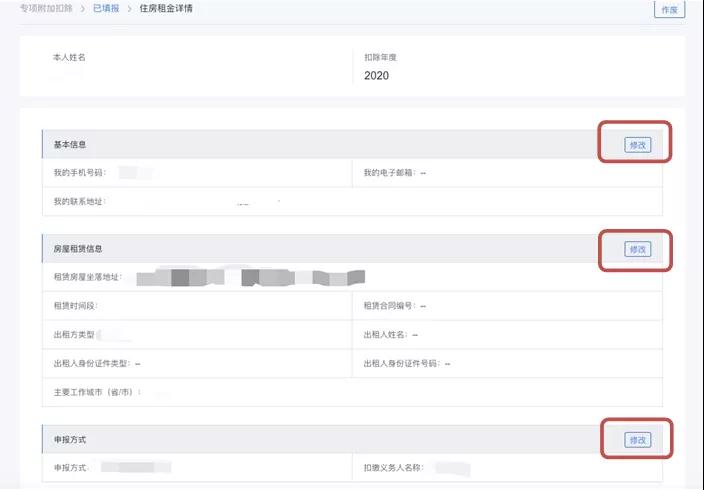Image resolution: width=704 pixels, height=490 pixels.
Task: Click the 扣除年度 value 2020
Action: 376,75
